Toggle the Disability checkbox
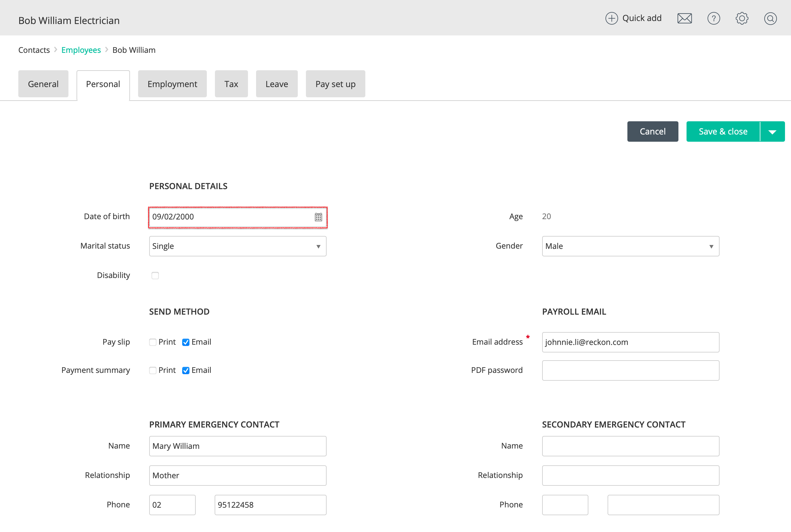Viewport: 791px width, 532px height. coord(155,276)
